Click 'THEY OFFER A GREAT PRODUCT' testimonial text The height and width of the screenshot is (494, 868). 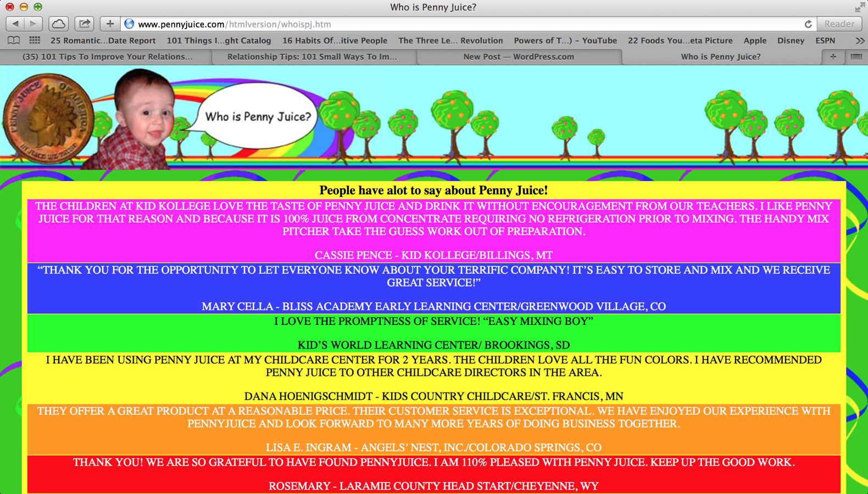[x=433, y=417]
